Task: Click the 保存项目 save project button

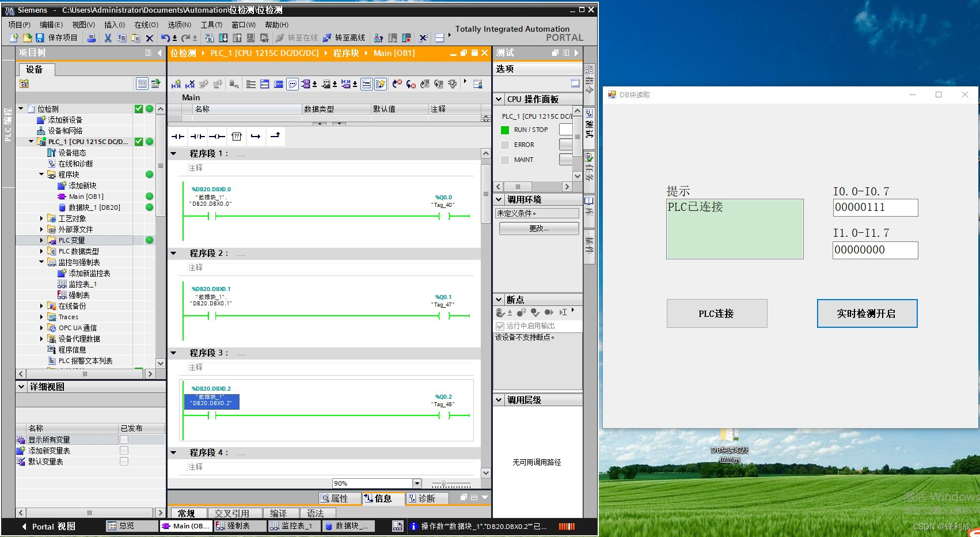Action: (56, 37)
